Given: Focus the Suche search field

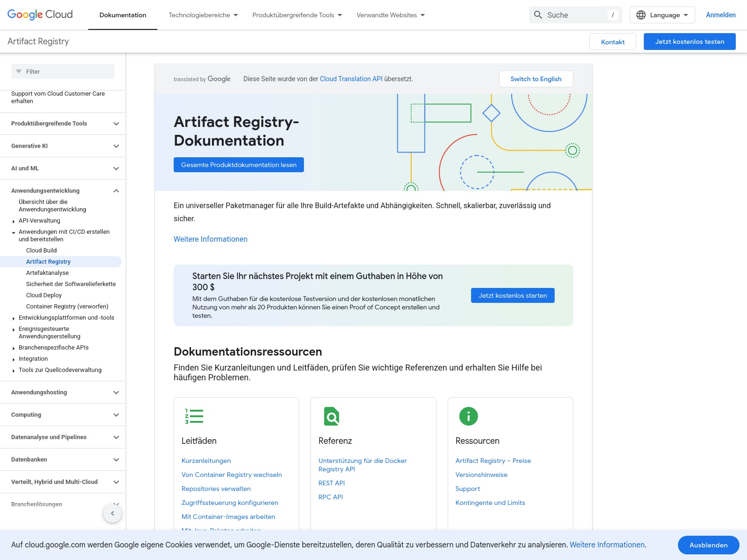Looking at the screenshot, I should tap(576, 15).
